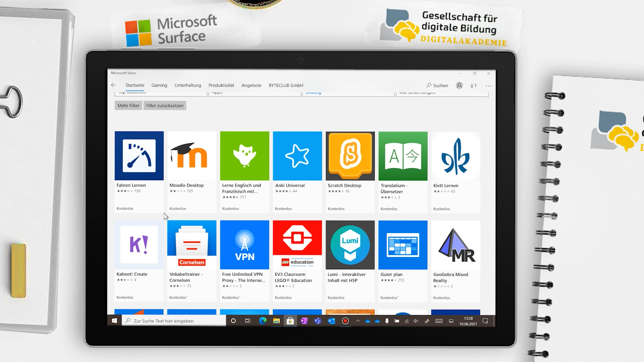Switch to the Angebote tab
Viewport: 644px width, 362px height.
251,85
